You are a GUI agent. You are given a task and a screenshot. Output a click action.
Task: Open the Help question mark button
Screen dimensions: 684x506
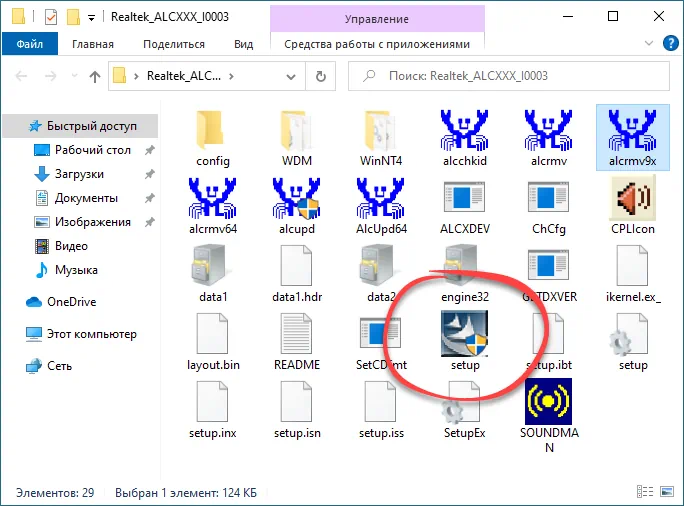[x=670, y=43]
